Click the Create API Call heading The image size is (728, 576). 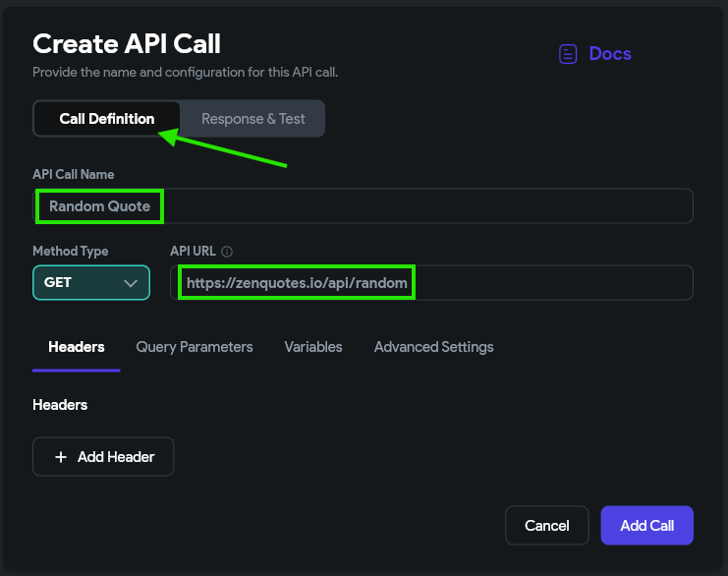click(x=127, y=44)
